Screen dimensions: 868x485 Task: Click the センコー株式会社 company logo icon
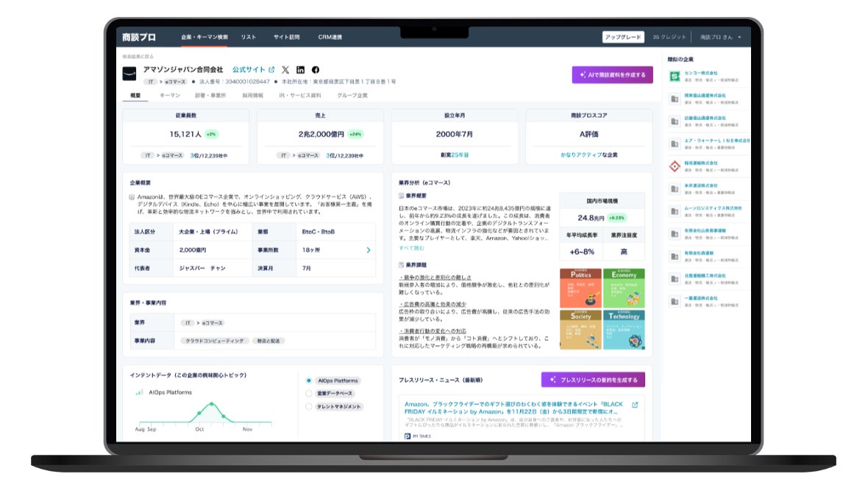(675, 77)
